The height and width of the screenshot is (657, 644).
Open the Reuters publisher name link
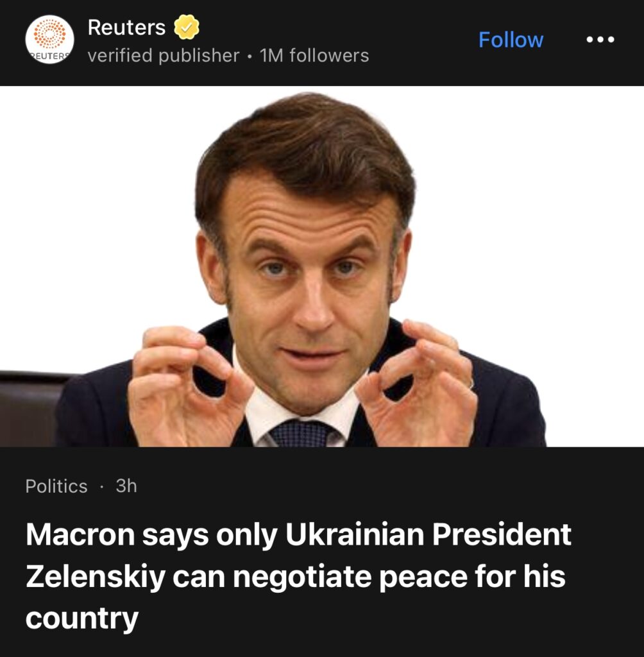pos(126,28)
